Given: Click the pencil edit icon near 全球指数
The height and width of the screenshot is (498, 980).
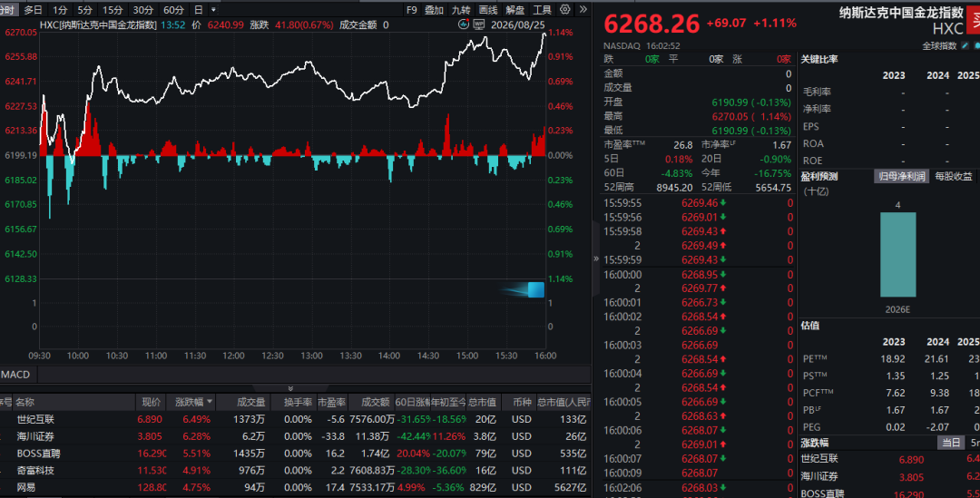Looking at the screenshot, I should (965, 45).
